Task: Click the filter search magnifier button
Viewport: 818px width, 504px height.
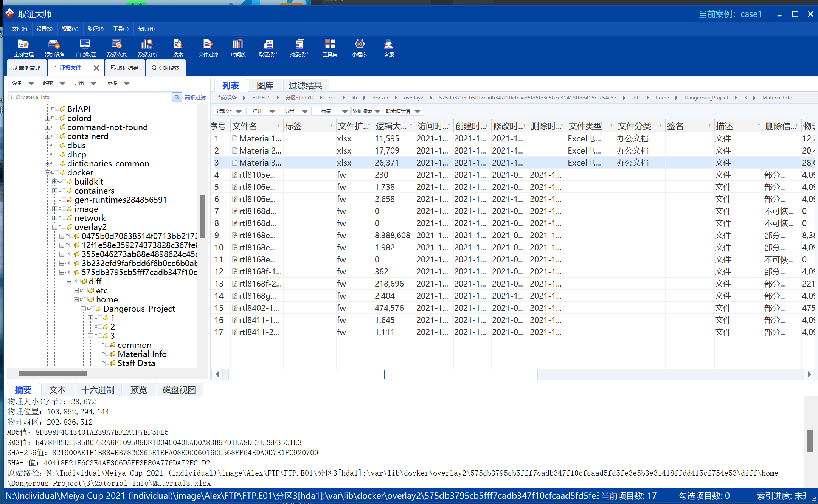Action: click(177, 97)
